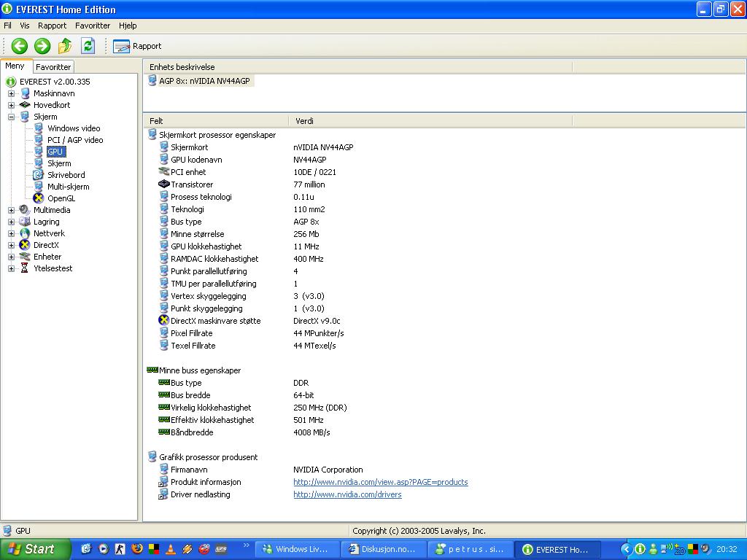The width and height of the screenshot is (747, 560).
Task: Expand the Lagring tree node
Action: (12, 222)
